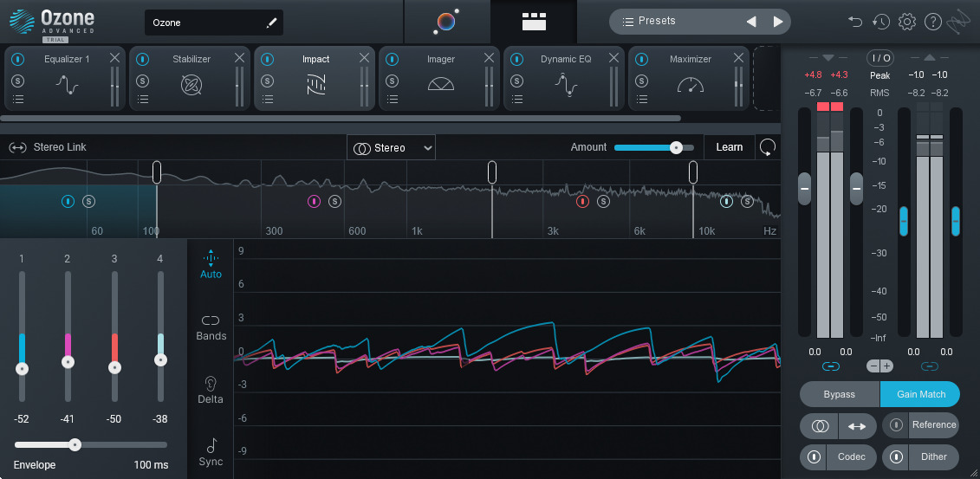Click the I/O meter toggle button
980x479 pixels.
(880, 58)
